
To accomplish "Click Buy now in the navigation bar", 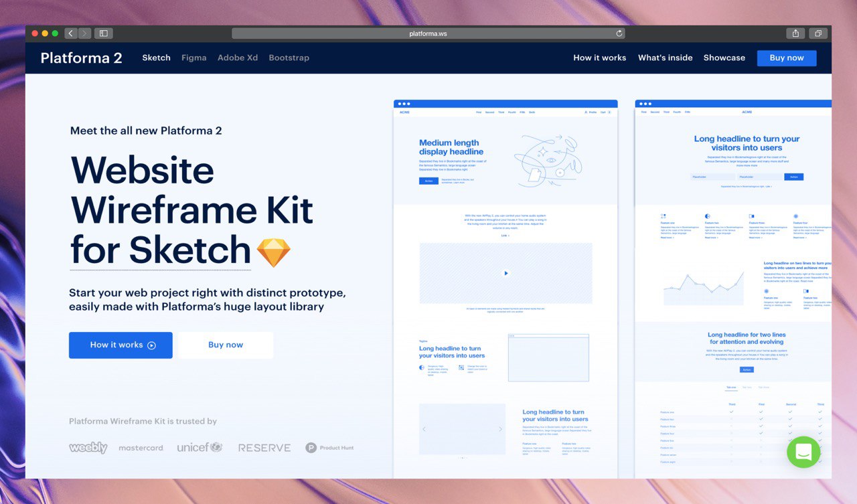I will (x=787, y=58).
